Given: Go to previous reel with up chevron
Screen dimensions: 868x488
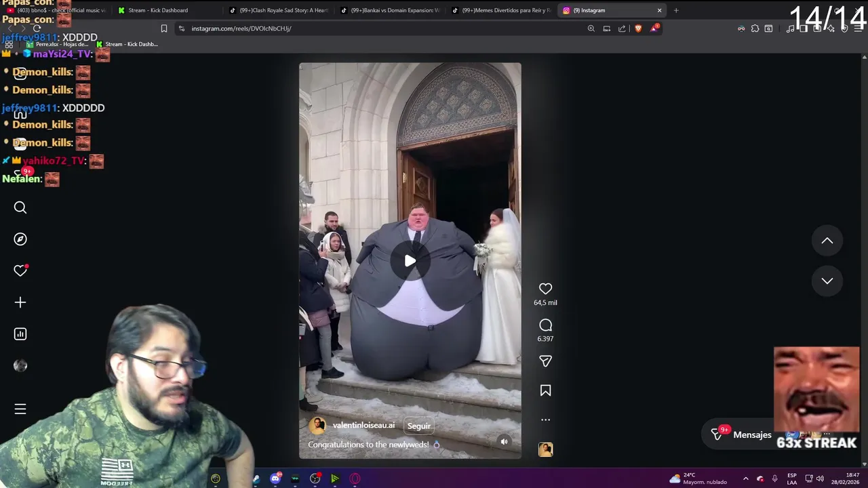Looking at the screenshot, I should (827, 241).
